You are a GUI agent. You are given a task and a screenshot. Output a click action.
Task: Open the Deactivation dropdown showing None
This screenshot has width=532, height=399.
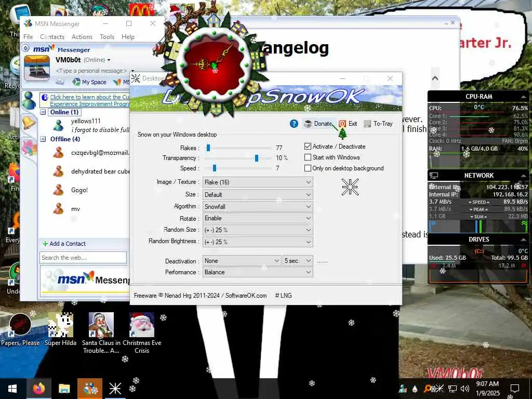click(x=242, y=261)
